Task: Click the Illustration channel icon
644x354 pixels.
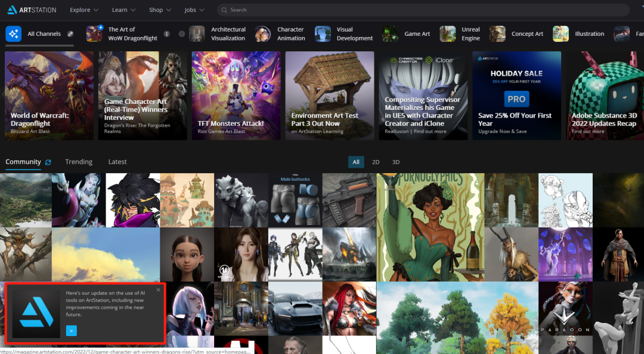Action: [561, 33]
